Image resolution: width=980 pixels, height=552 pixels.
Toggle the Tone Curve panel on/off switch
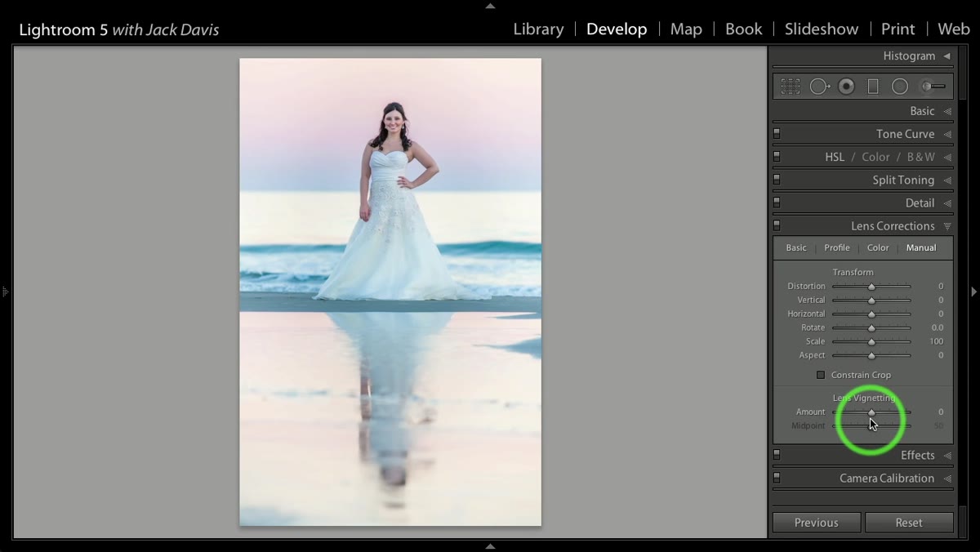click(777, 133)
